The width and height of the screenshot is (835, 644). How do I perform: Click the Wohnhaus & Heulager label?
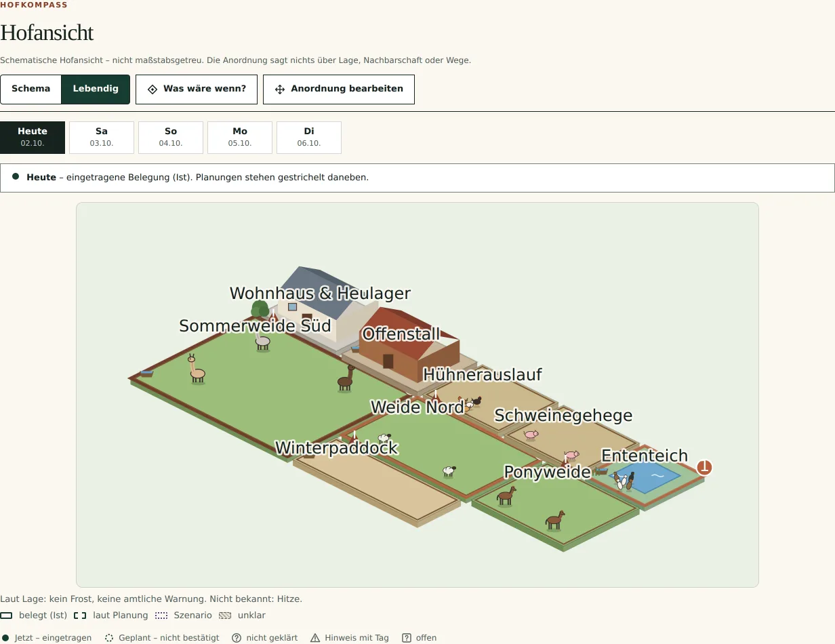tap(320, 294)
